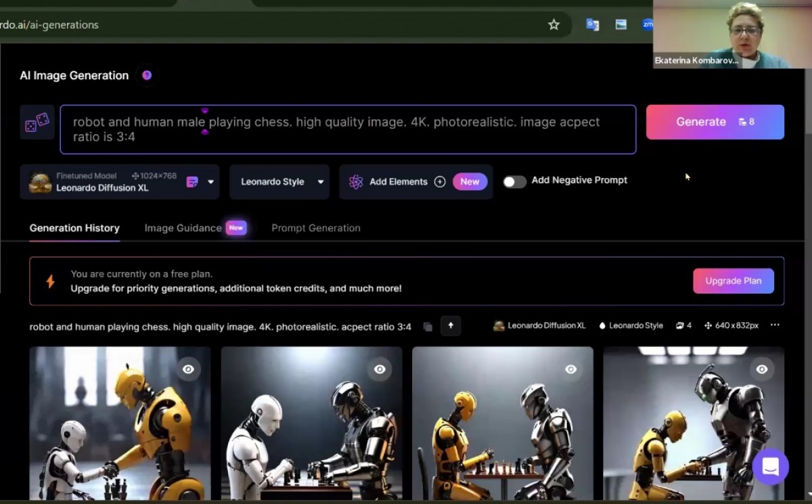Screen dimensions: 812x504
Task: Open the three-dot generation options menu
Action: 775,325
